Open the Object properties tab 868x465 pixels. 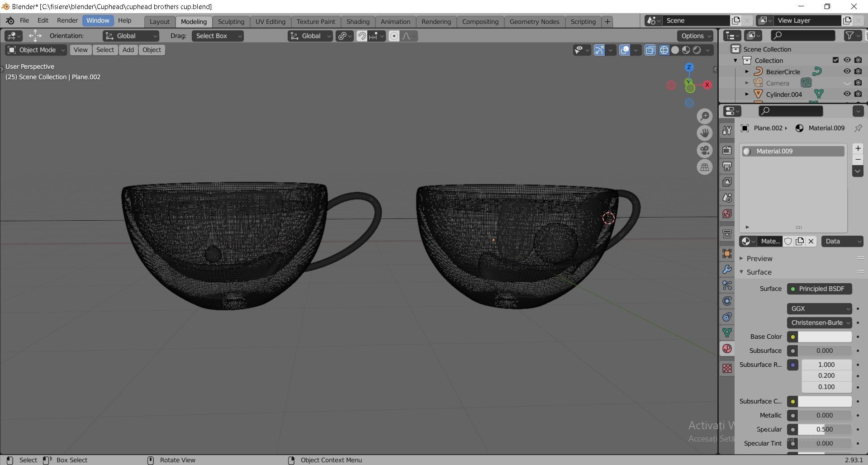pos(727,253)
